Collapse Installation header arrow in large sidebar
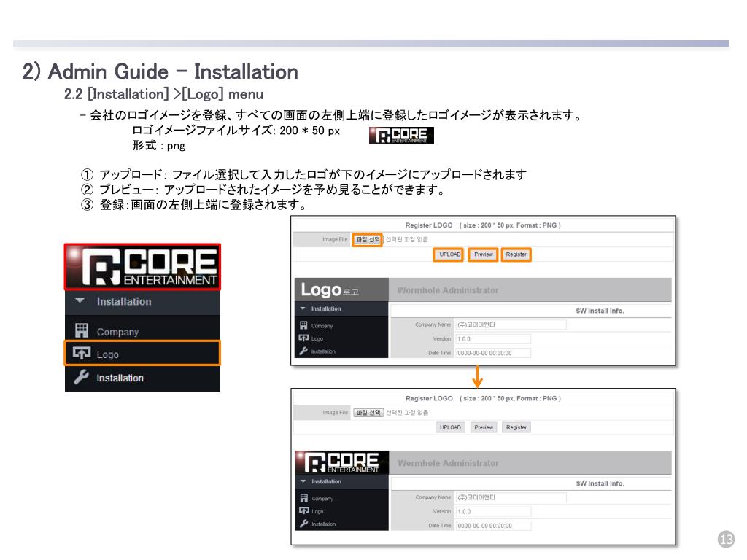This screenshot has height=560, width=747. 80,300
